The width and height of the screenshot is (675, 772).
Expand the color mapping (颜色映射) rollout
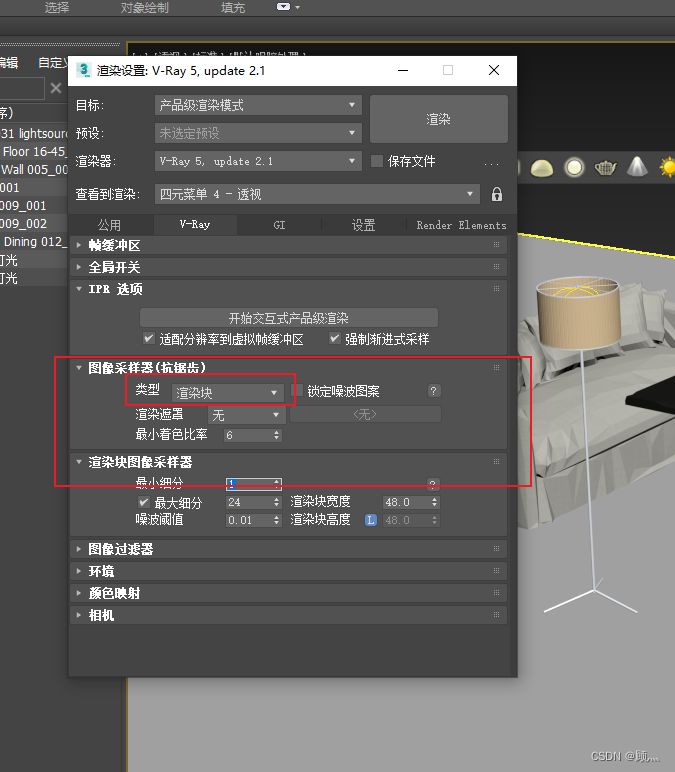point(288,593)
